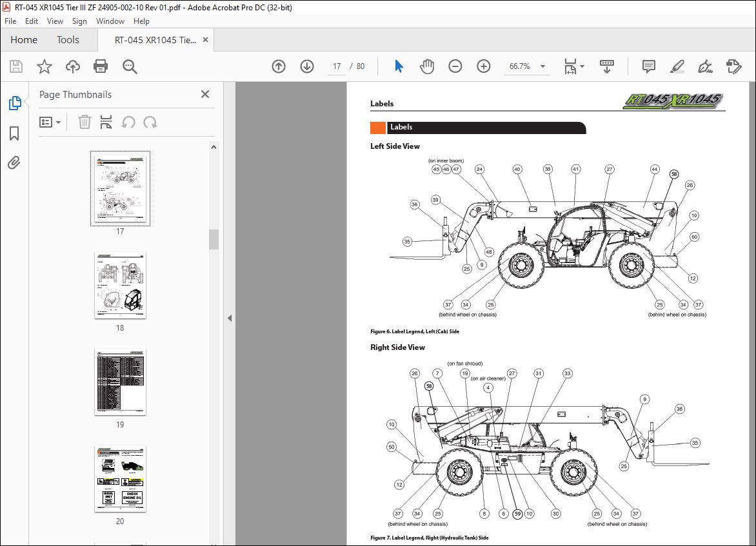Click the stamp tool icon
This screenshot has width=756, height=546.
coord(733,66)
